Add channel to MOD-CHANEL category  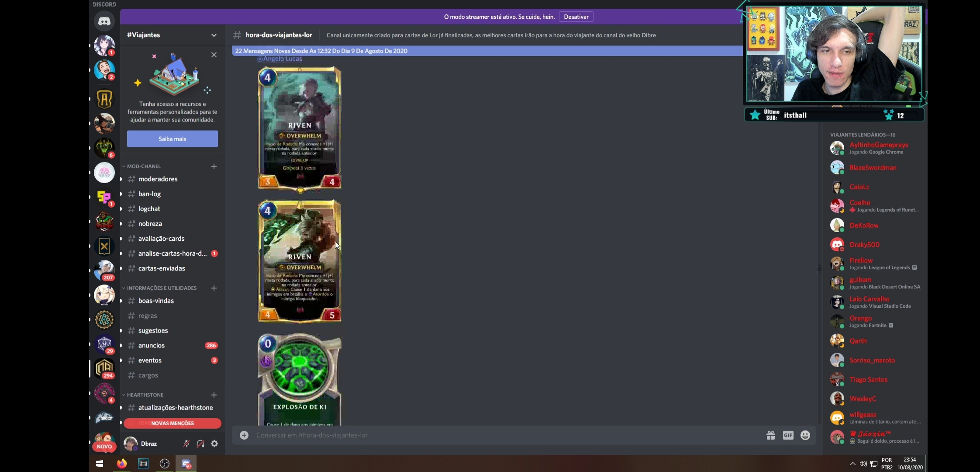214,166
